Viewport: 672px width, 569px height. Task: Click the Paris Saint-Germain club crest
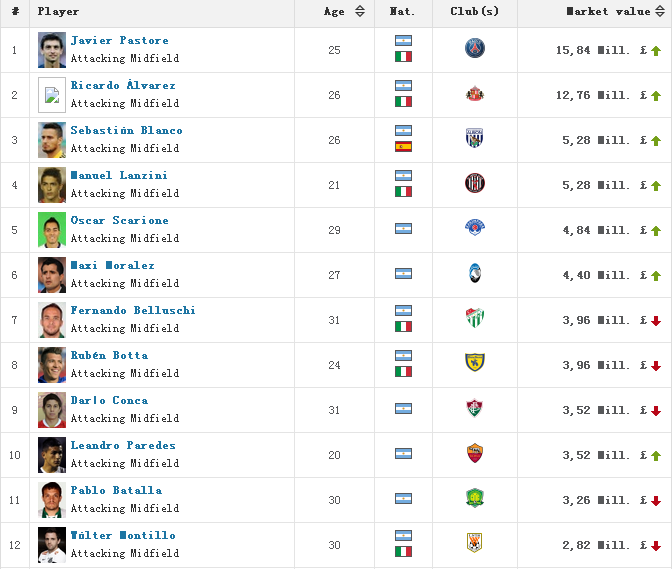pos(474,48)
